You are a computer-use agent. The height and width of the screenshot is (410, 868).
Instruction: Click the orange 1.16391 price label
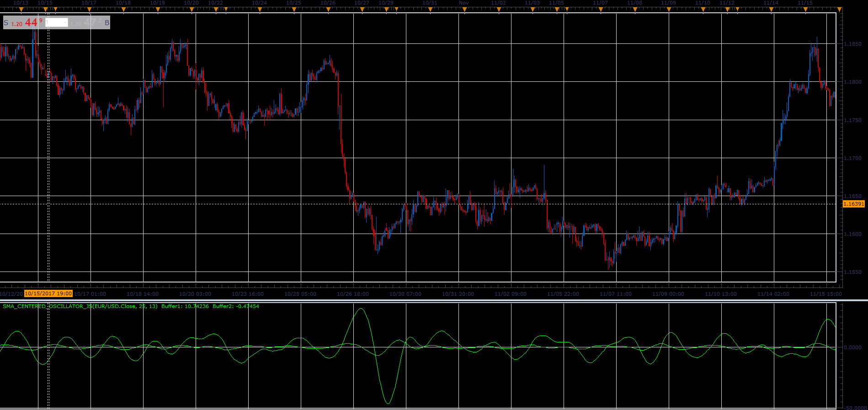point(853,204)
